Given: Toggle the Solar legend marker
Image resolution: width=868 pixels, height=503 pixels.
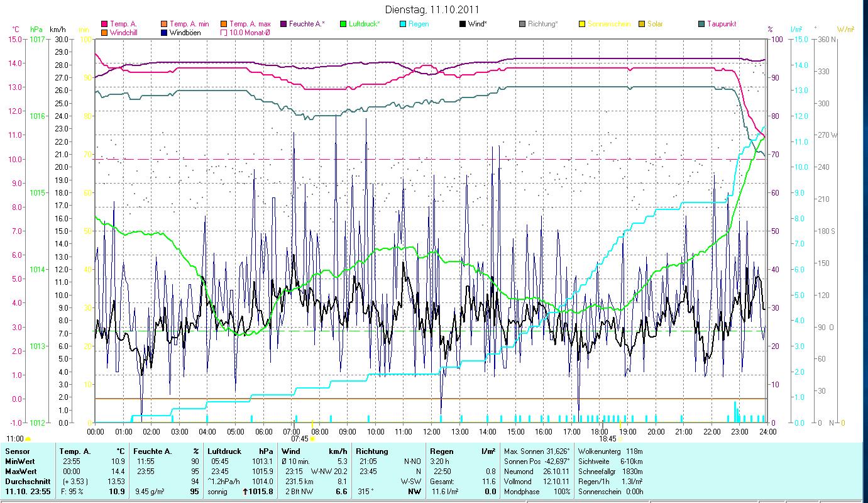Looking at the screenshot, I should pos(642,25).
